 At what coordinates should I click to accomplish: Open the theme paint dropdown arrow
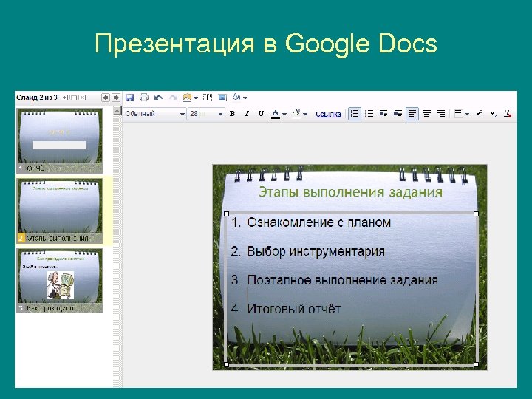point(245,98)
